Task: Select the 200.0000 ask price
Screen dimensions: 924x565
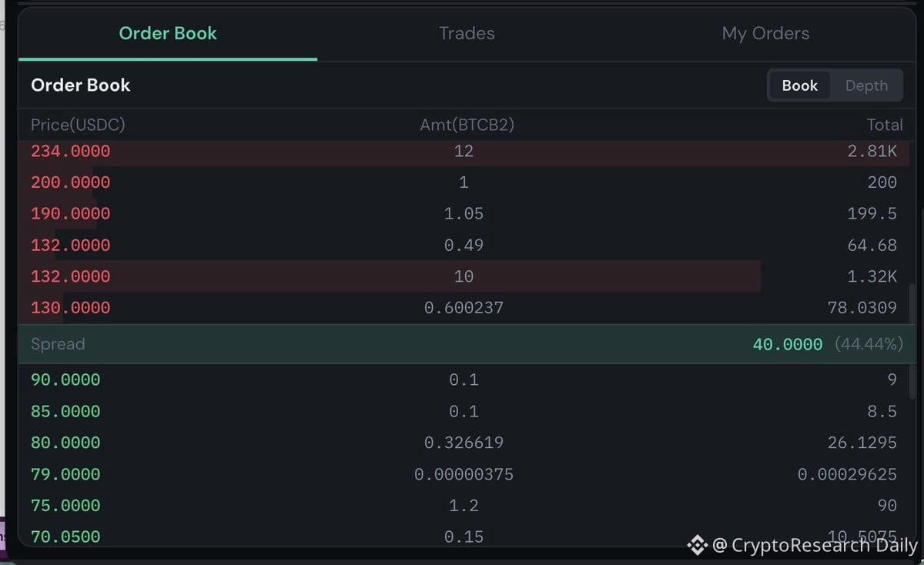Action: click(x=70, y=182)
